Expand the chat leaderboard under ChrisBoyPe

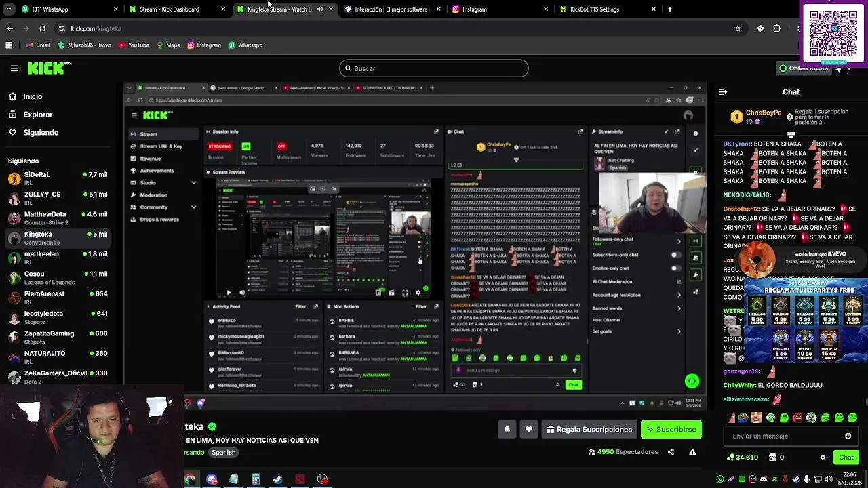[x=791, y=135]
